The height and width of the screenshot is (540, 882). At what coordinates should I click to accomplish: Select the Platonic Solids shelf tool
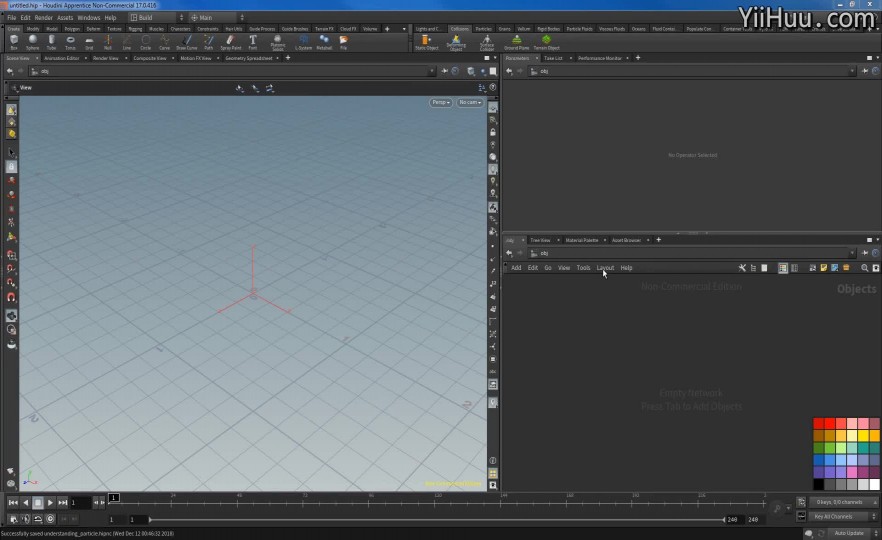coord(278,43)
